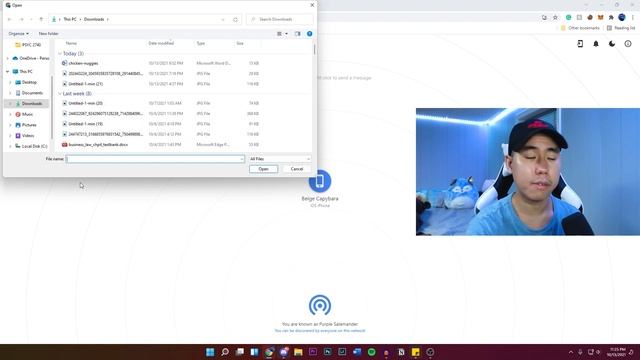Open the MetaMask fox extension
This screenshot has width=640, height=360.
600,18
